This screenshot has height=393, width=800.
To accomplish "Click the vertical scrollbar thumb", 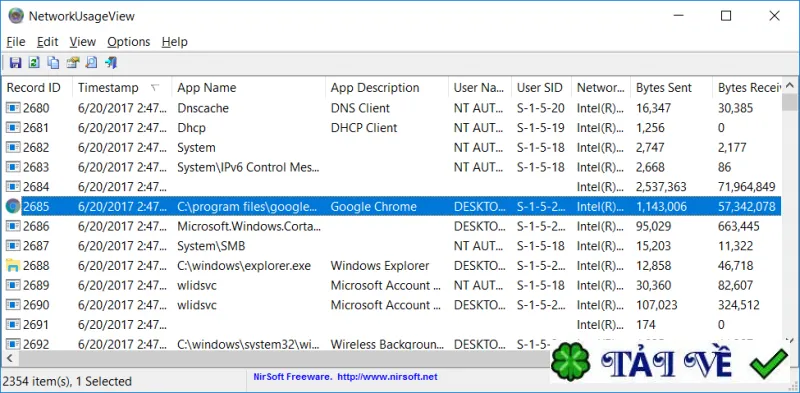I will pyautogui.click(x=790, y=102).
